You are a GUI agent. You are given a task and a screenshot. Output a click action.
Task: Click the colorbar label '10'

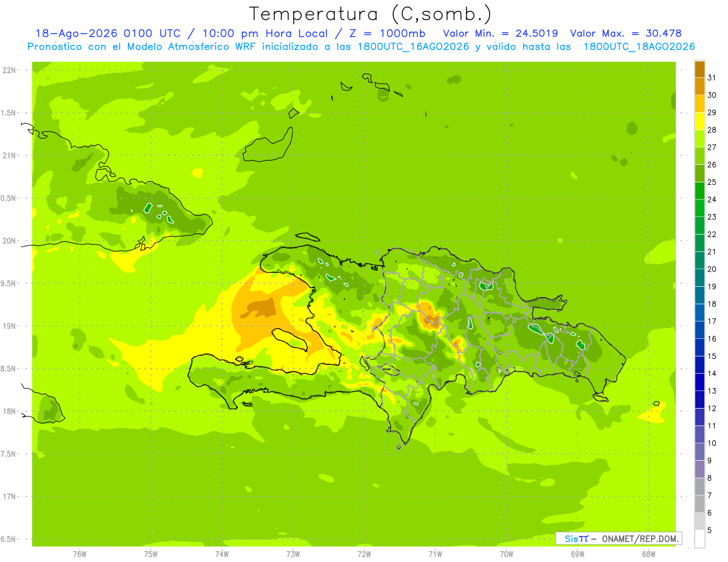pos(712,443)
